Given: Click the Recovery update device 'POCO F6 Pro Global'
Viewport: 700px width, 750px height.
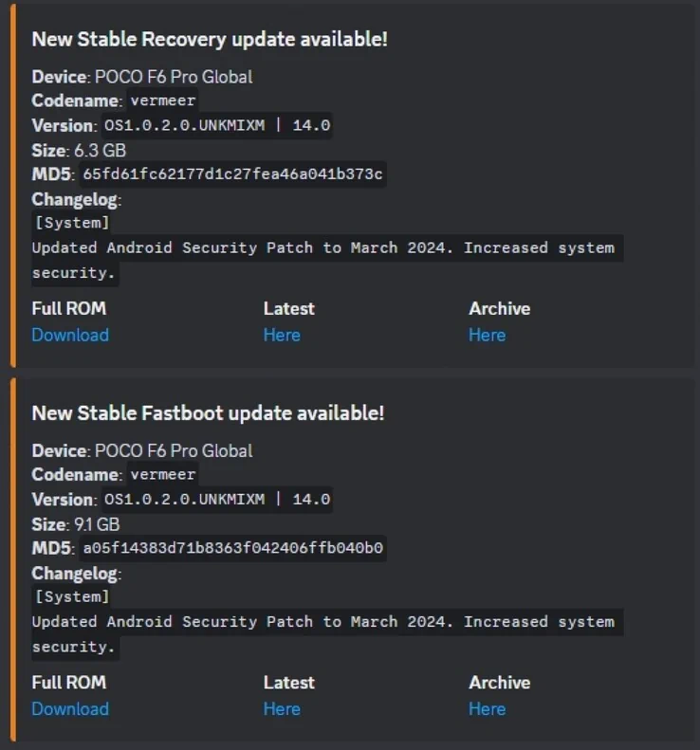Looking at the screenshot, I should (x=174, y=77).
